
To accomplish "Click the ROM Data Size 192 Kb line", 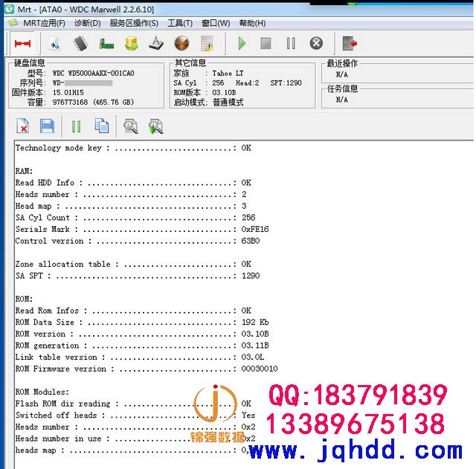I will click(142, 323).
